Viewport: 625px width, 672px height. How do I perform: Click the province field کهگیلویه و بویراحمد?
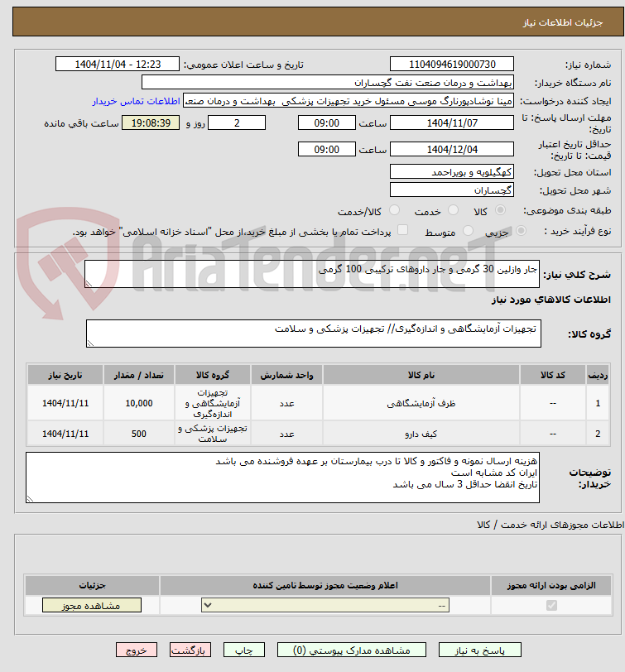coord(452,172)
